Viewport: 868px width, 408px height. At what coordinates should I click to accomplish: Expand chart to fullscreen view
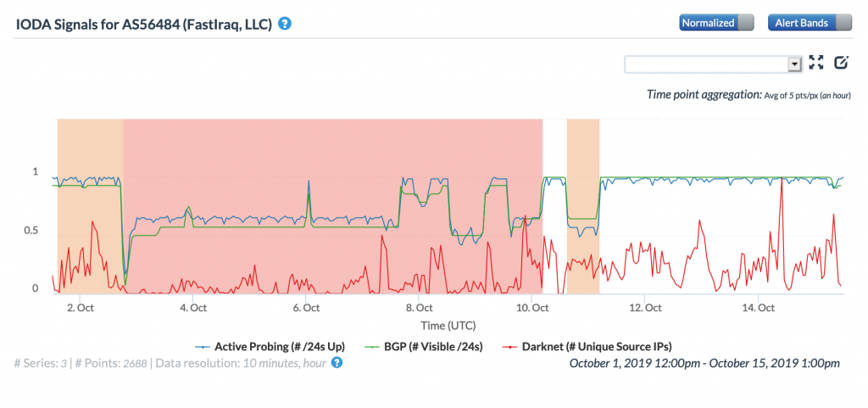tap(816, 62)
